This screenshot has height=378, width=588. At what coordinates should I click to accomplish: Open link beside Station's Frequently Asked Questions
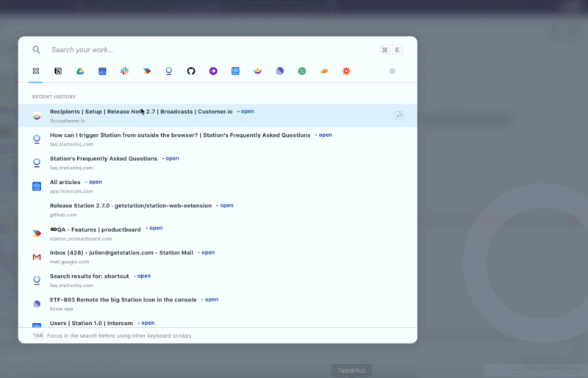point(172,158)
